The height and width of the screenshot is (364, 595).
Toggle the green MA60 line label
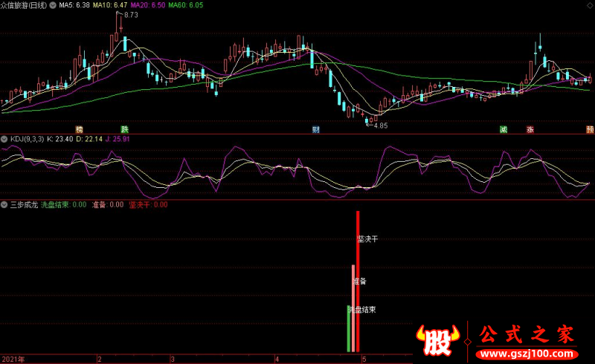click(184, 5)
